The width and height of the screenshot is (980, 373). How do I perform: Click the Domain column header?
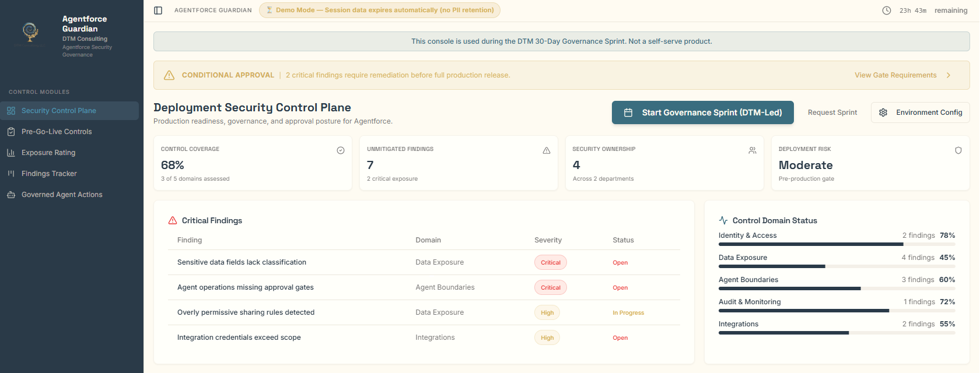(428, 240)
